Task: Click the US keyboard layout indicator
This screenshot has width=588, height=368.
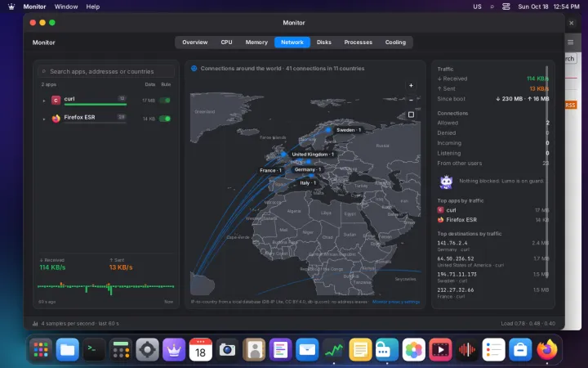Action: (x=477, y=7)
